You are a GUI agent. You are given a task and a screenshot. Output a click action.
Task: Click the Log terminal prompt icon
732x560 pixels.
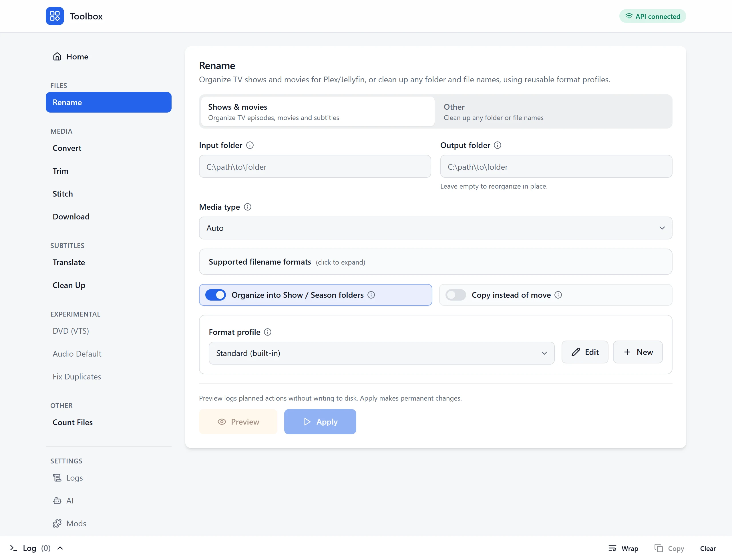coord(13,548)
